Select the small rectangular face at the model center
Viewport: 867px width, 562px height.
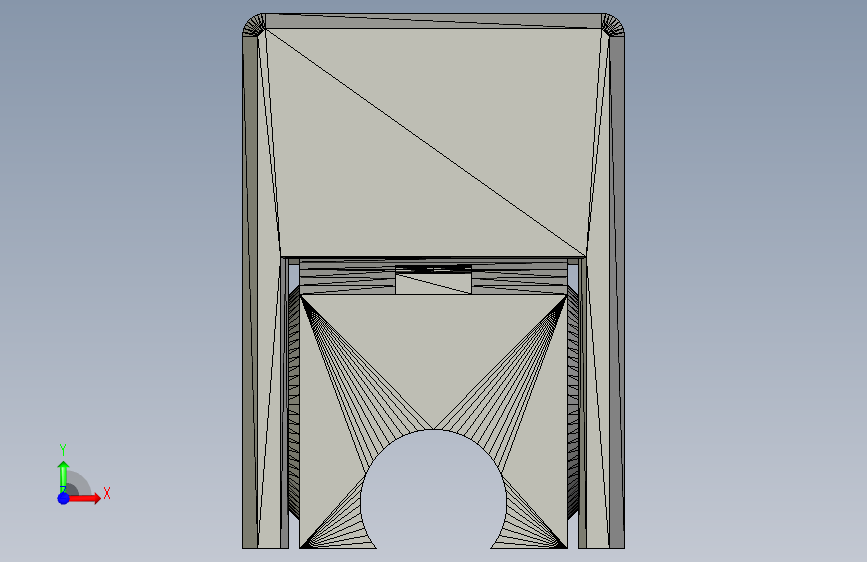tap(434, 283)
